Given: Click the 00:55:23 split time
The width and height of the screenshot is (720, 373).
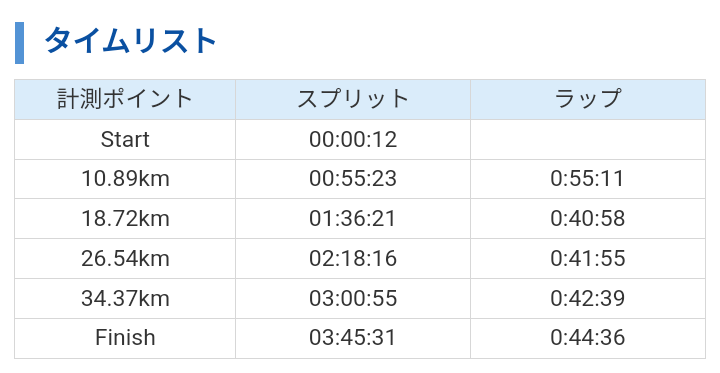Looking at the screenshot, I should (x=353, y=179).
